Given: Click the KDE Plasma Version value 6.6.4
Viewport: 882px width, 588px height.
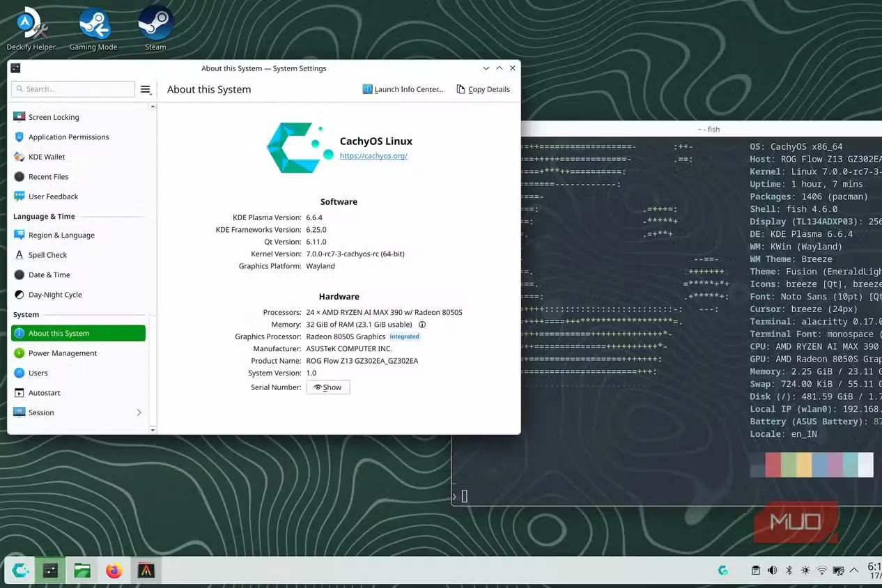Looking at the screenshot, I should point(315,217).
